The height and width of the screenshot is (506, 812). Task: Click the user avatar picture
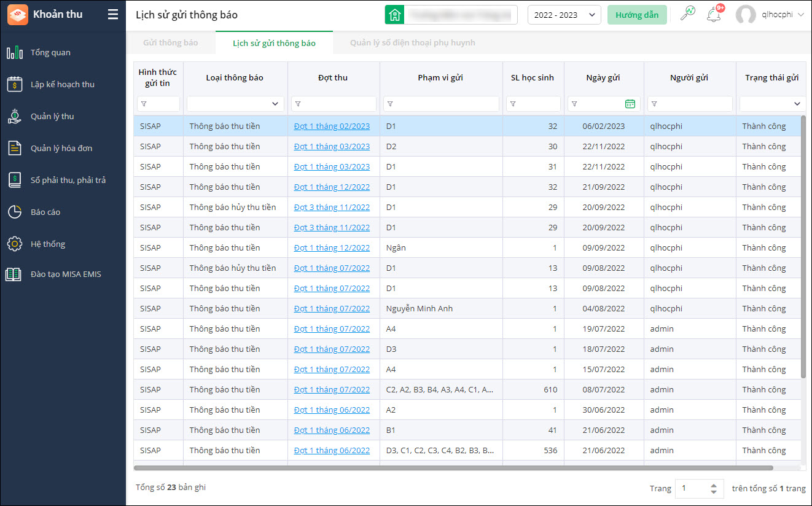746,15
